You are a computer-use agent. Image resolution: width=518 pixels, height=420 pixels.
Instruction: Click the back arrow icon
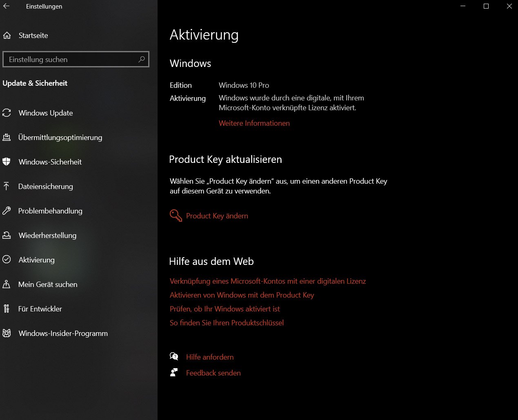tap(6, 7)
